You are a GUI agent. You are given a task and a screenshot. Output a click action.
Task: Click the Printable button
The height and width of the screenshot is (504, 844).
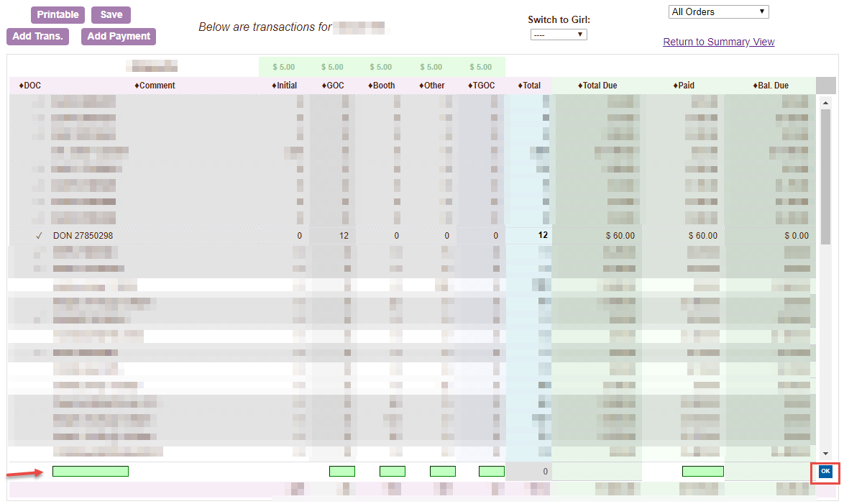pos(58,14)
